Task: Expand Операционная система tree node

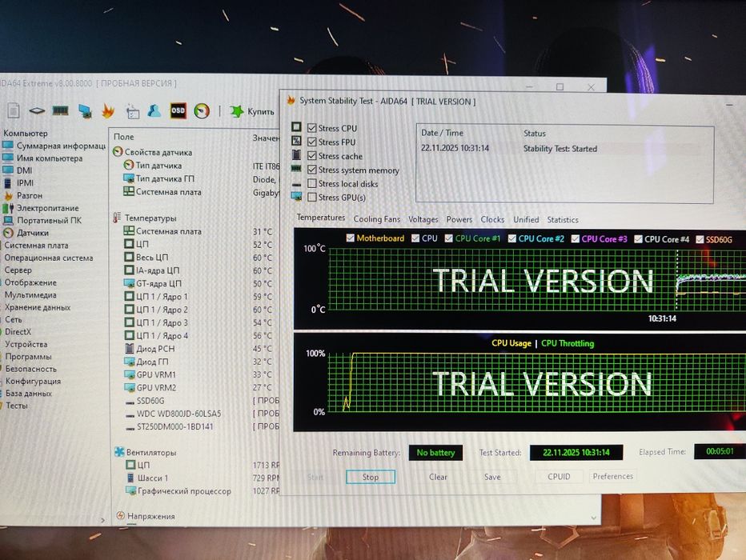Action: (49, 258)
